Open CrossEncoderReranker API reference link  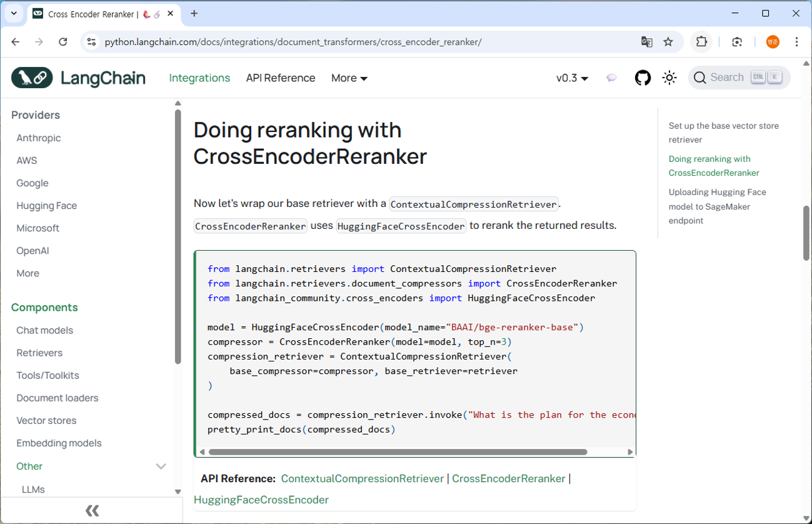coord(509,478)
